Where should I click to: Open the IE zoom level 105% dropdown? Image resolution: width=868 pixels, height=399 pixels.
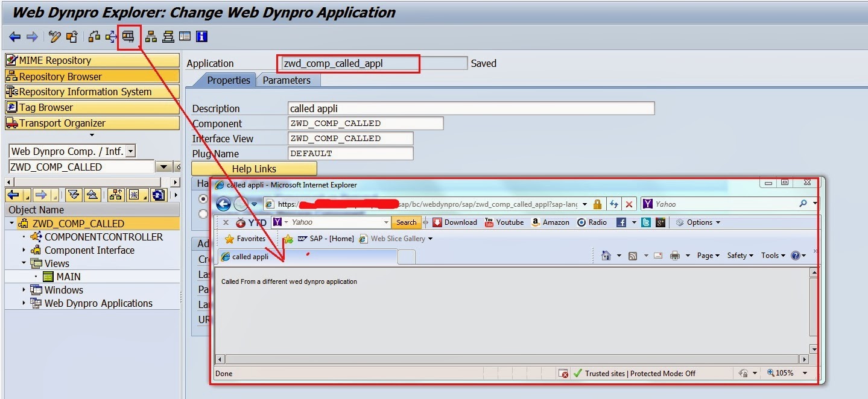(805, 373)
